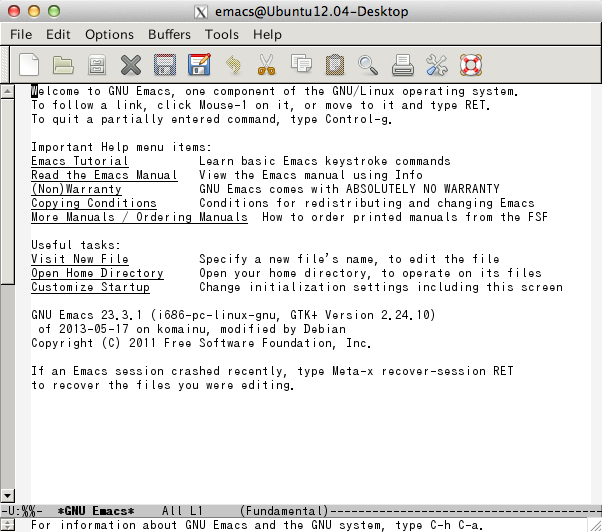Click the scrollbar down arrow
The height and width of the screenshot is (532, 602).
click(x=7, y=495)
